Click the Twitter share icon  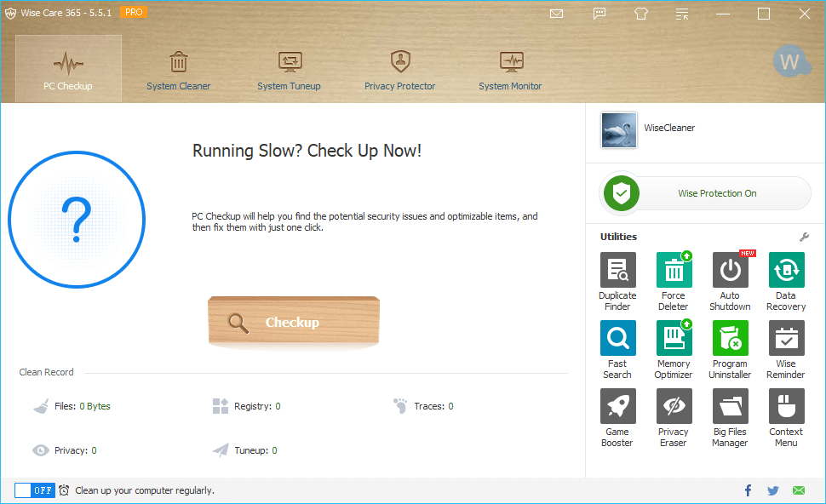(773, 491)
